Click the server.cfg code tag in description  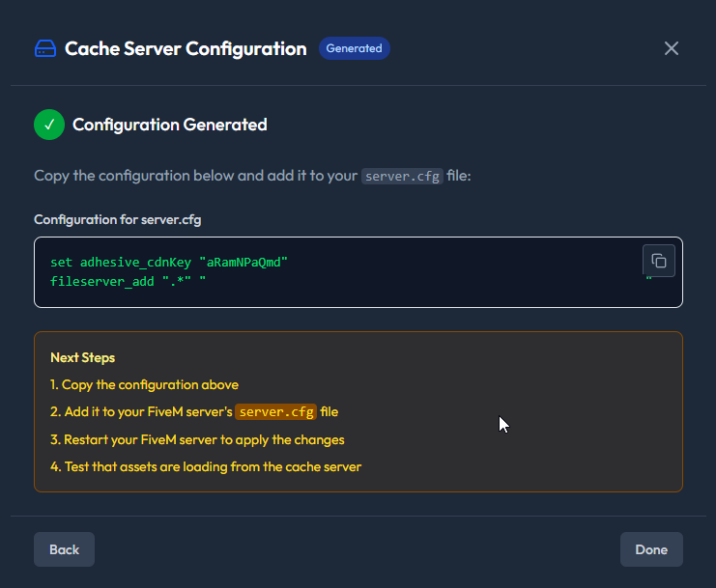coord(402,177)
